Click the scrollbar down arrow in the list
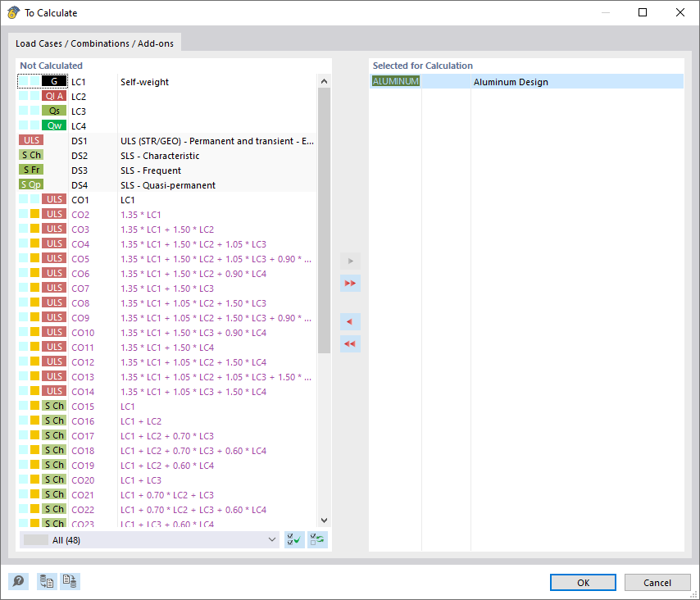 tap(324, 519)
